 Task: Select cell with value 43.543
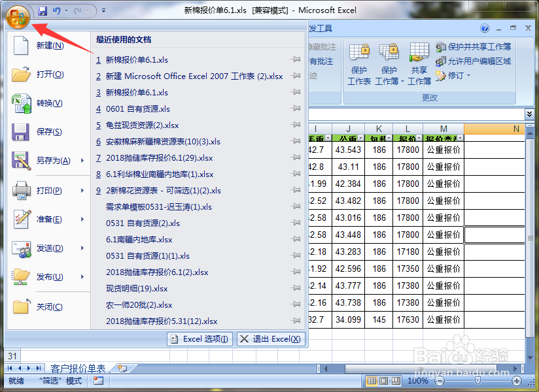point(348,150)
